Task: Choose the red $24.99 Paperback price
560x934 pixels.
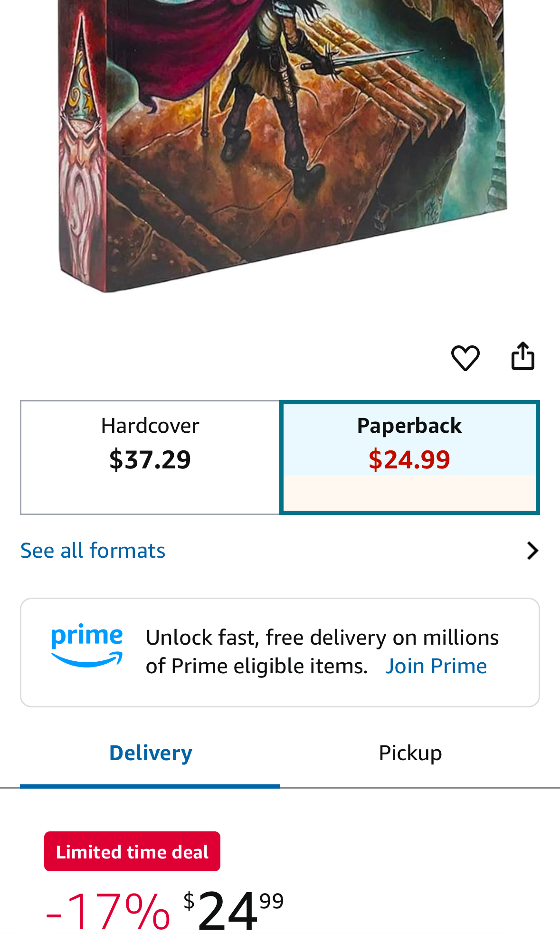Action: [409, 459]
